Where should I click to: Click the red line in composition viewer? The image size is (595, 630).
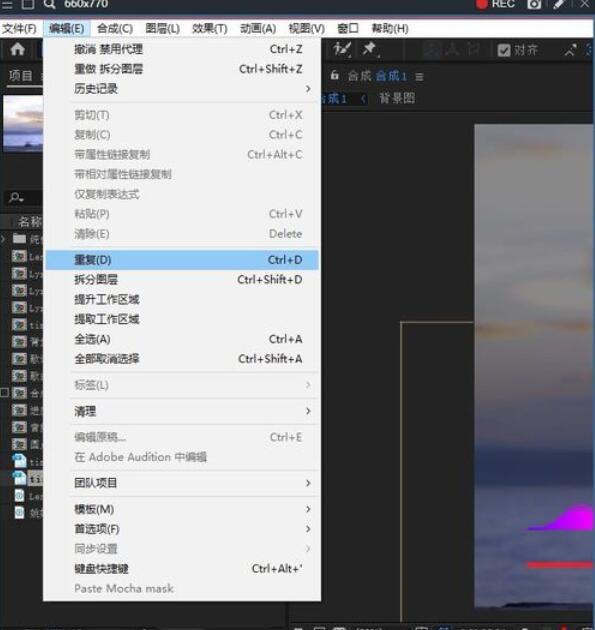click(561, 565)
